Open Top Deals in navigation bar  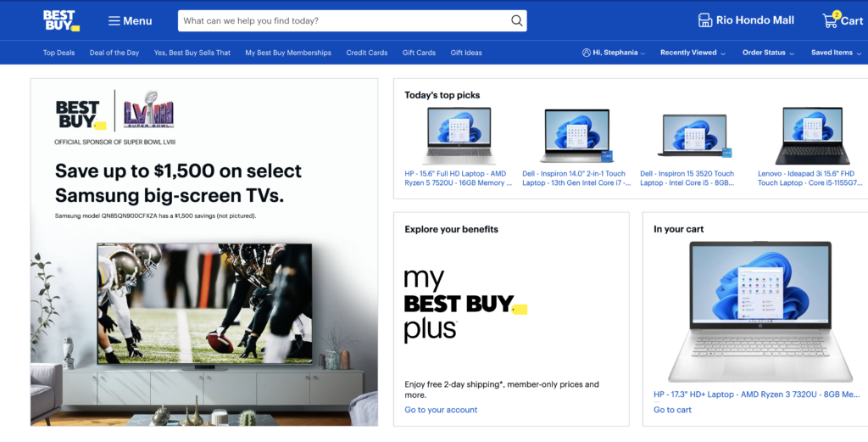click(58, 53)
